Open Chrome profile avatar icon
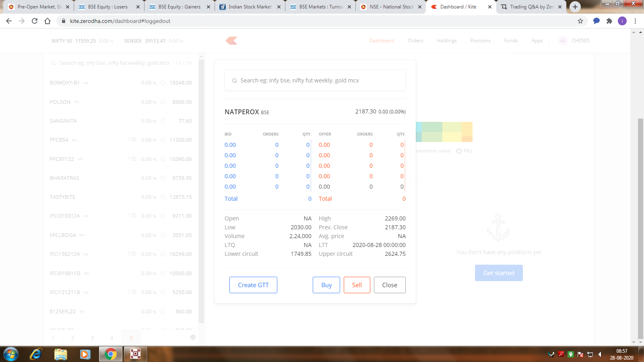The image size is (644, 362). pos(622,21)
